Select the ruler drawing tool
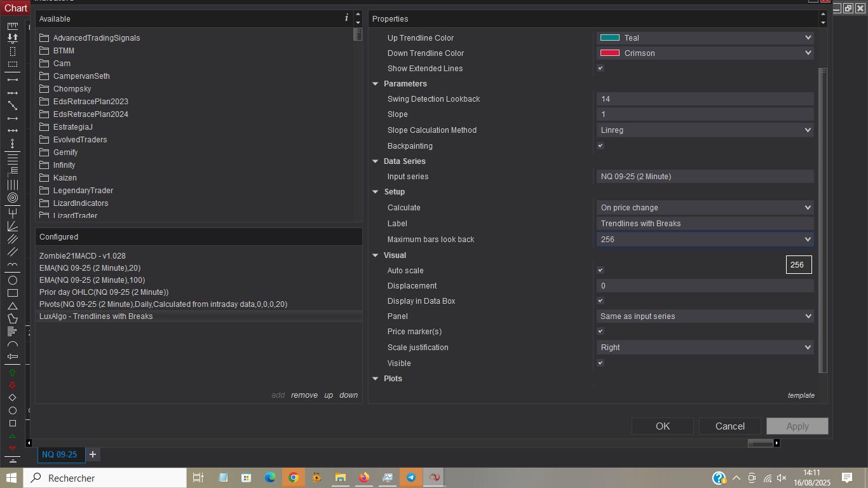The height and width of the screenshot is (488, 868). [12, 26]
